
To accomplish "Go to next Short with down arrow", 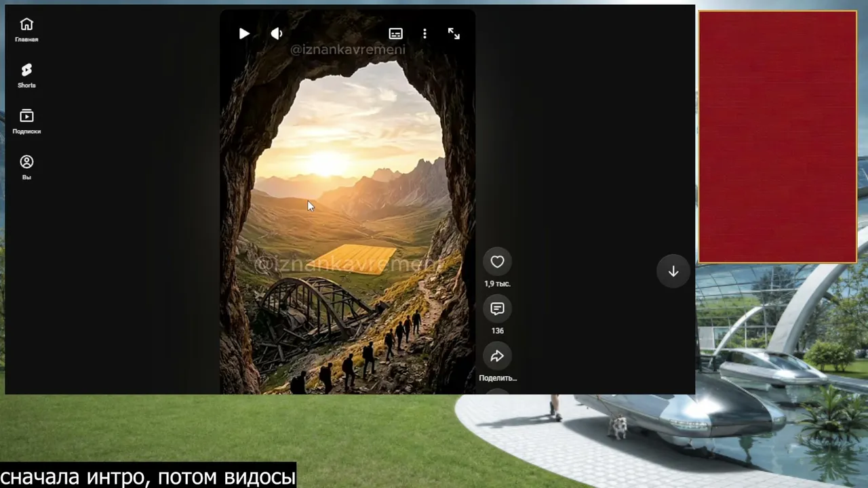I will point(673,271).
